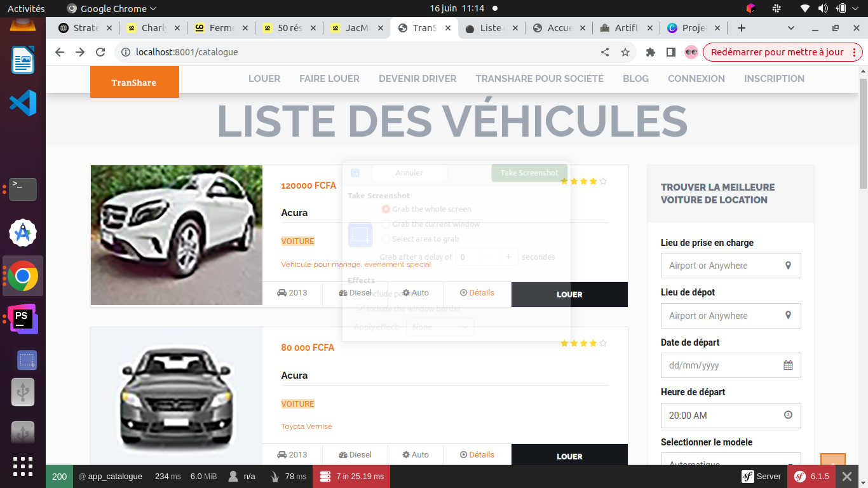This screenshot has height=488, width=868.
Task: Launch LibreOffice Writer from the dock
Action: click(x=23, y=60)
